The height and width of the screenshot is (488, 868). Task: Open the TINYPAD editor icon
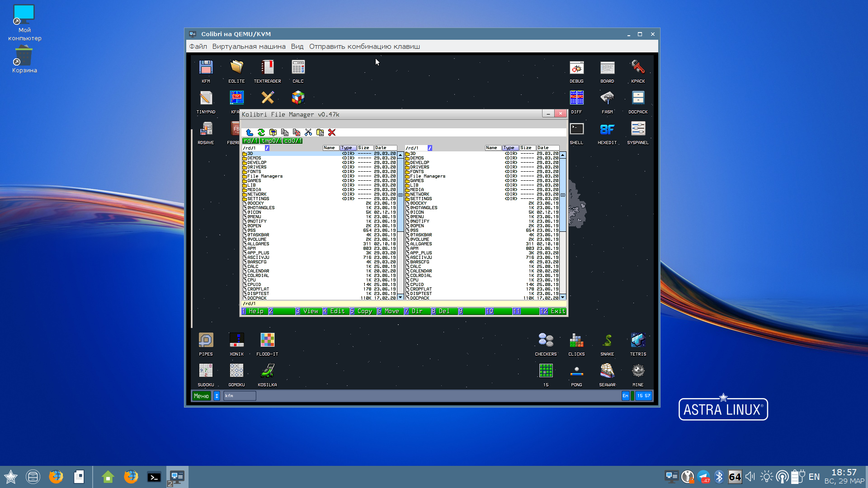[206, 98]
